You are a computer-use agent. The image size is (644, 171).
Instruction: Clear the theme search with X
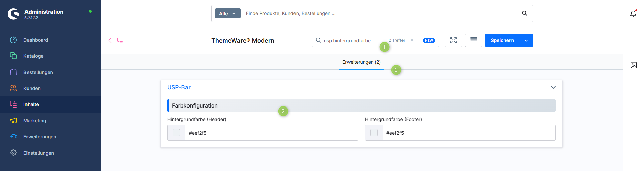click(x=412, y=40)
